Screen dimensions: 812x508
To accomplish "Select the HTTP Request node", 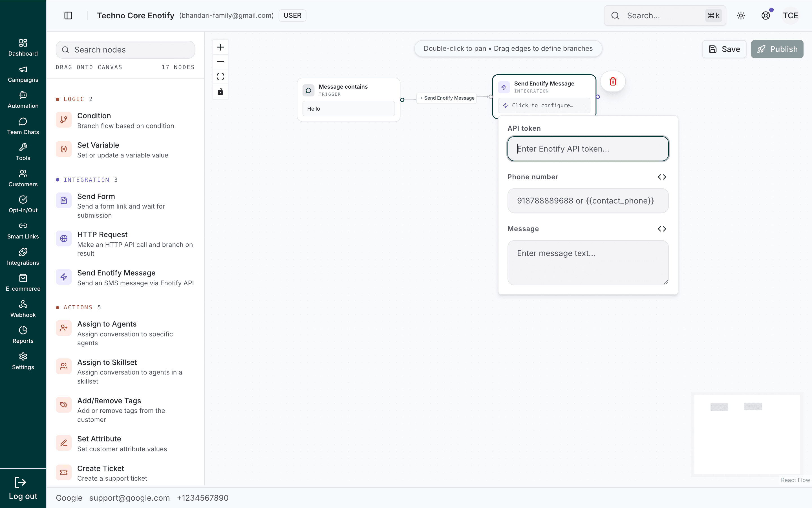I will pyautogui.click(x=125, y=244).
